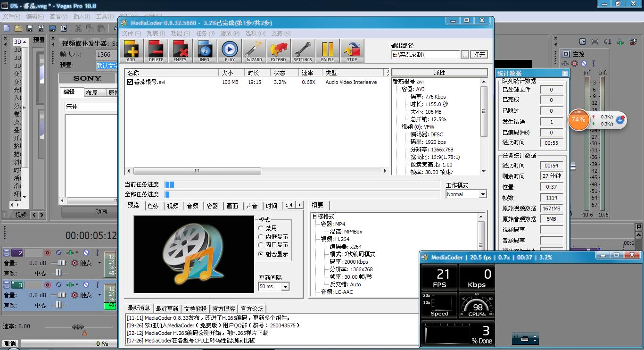
Task: Open track 3 触发 automation mode dropdown
Action: pos(99,295)
